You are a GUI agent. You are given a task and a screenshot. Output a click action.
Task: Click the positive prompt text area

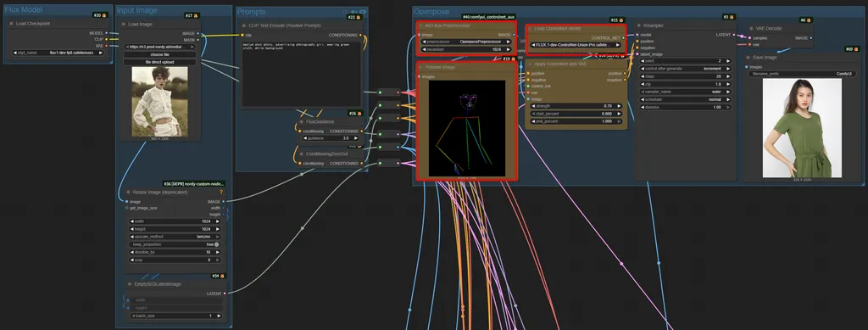coord(301,74)
